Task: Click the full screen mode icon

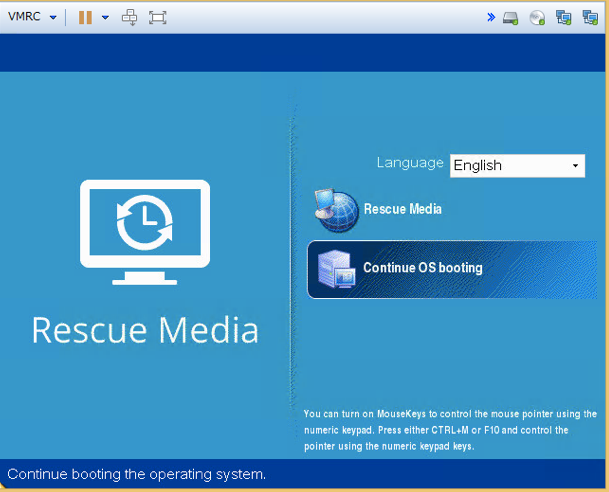Action: click(x=157, y=17)
